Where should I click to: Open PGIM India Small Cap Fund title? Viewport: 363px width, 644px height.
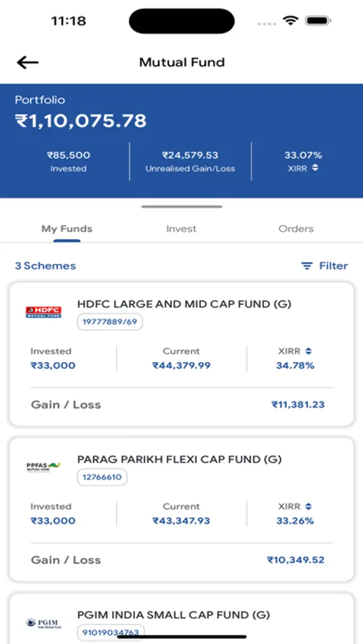point(173,615)
